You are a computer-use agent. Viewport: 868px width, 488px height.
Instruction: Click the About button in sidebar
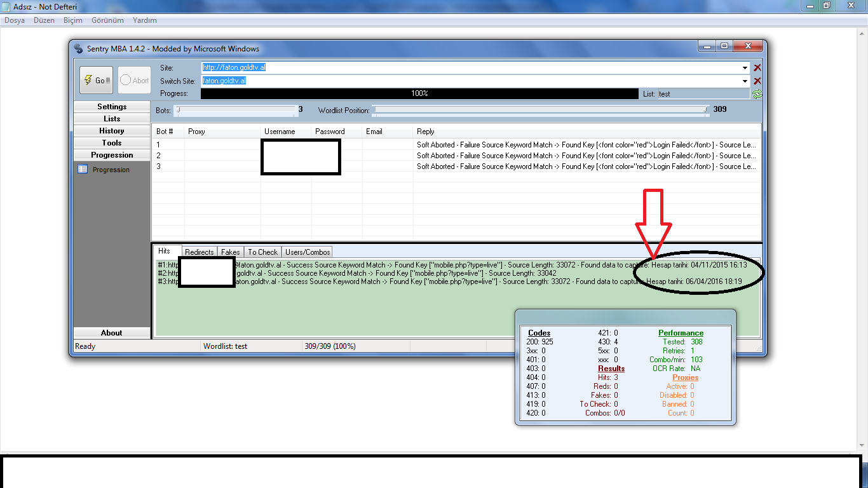pos(112,333)
